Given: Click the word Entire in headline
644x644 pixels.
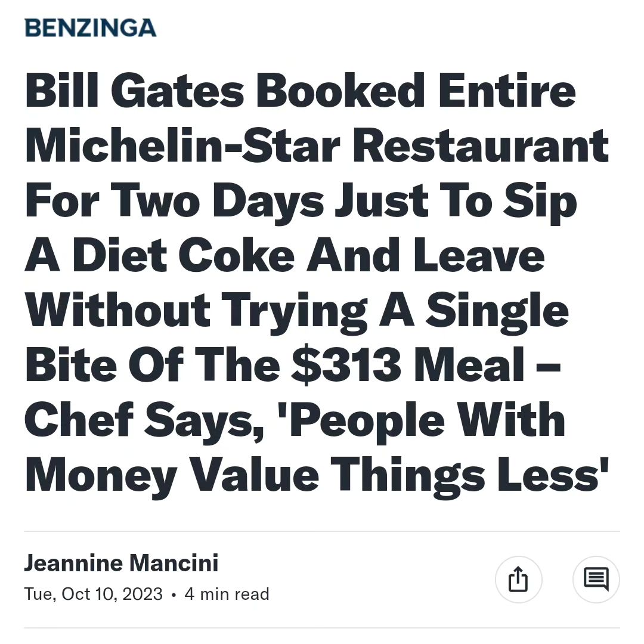Looking at the screenshot, I should coord(507,91).
